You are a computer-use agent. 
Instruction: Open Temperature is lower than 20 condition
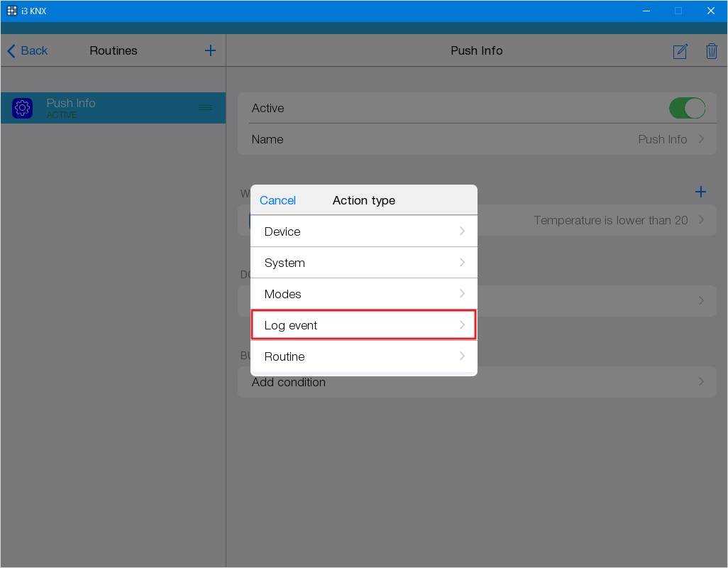tap(610, 220)
